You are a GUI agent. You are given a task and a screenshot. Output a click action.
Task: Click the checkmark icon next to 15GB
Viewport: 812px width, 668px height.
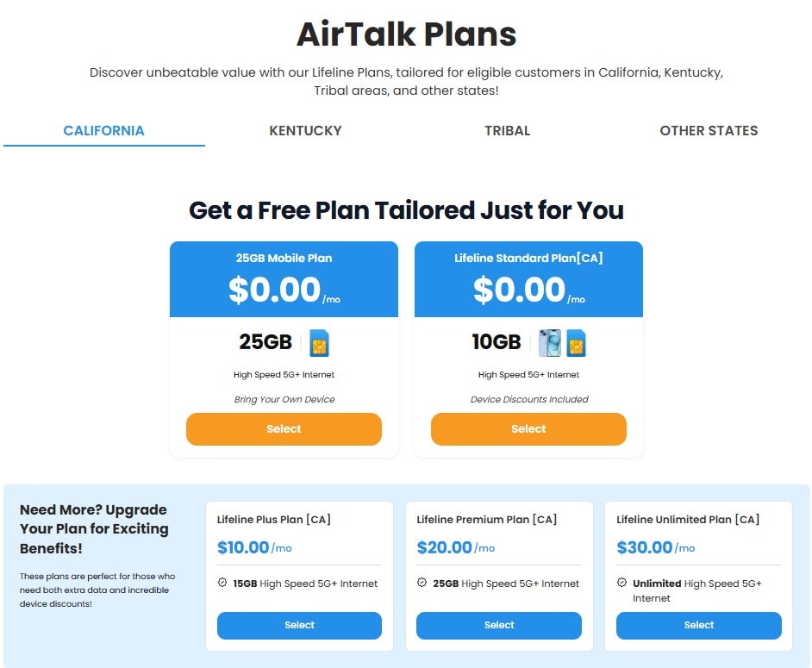tap(222, 583)
